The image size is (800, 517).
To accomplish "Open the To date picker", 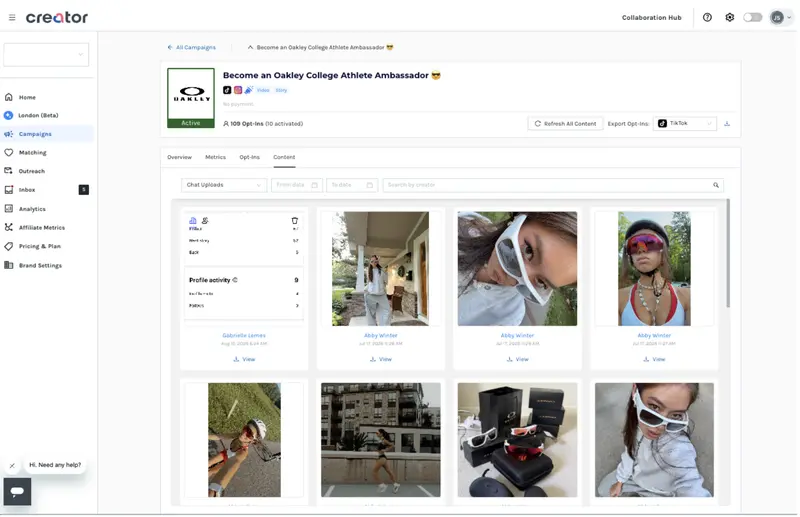I will [x=352, y=185].
